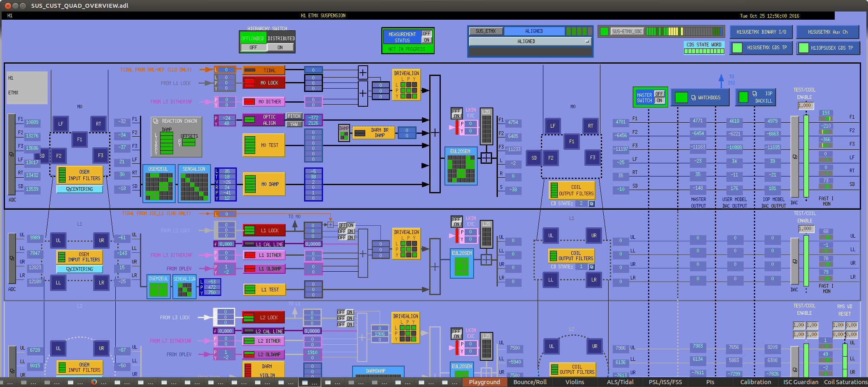Open the DARM BR DAMP block
Image resolution: width=868 pixels, height=387 pixels.
pyautogui.click(x=373, y=133)
